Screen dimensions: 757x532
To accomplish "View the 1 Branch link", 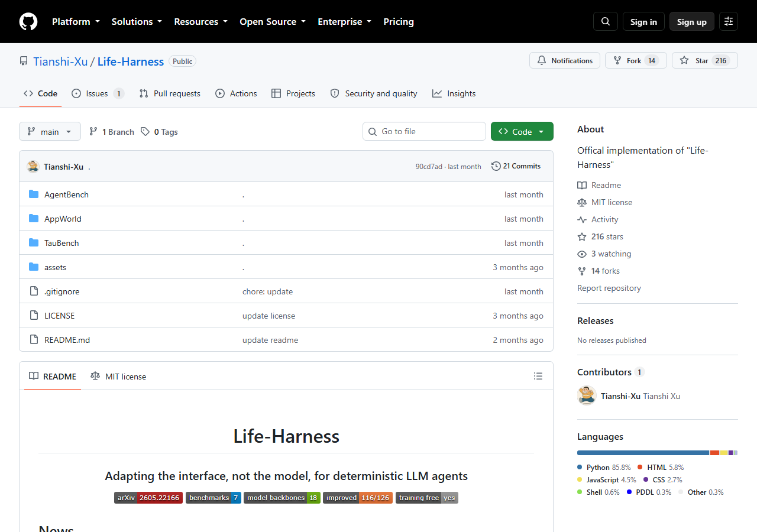I will coord(112,132).
